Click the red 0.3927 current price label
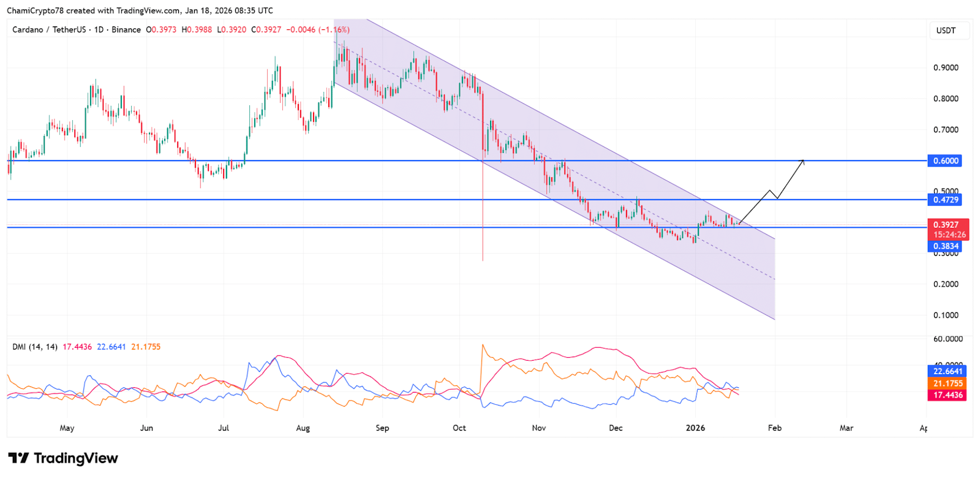This screenshot has height=479, width=980. (948, 225)
